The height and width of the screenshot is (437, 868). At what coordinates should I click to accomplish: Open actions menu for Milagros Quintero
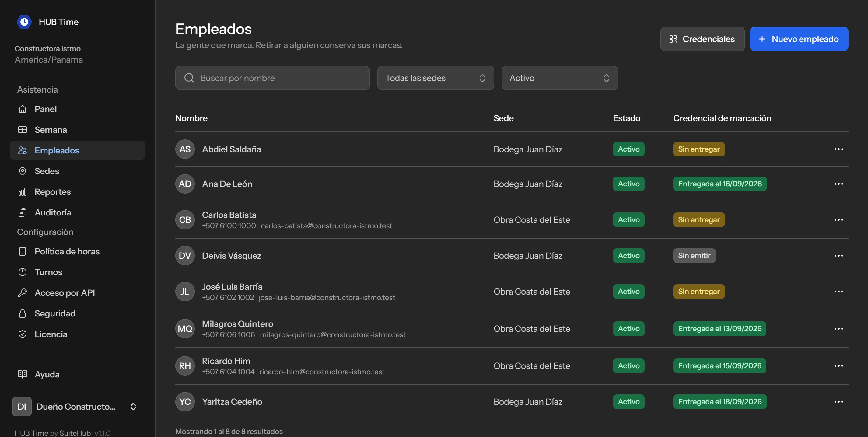(838, 328)
